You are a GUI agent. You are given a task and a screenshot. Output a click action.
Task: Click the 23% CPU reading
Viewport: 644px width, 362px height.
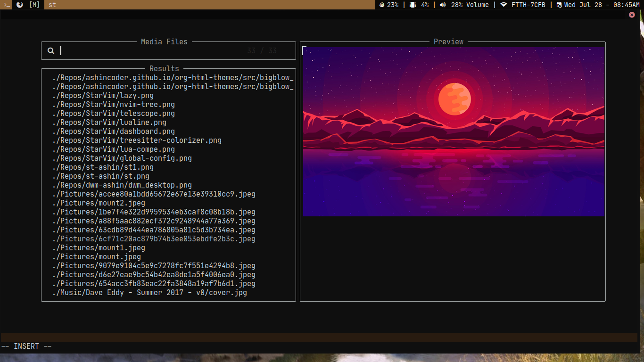coord(393,5)
